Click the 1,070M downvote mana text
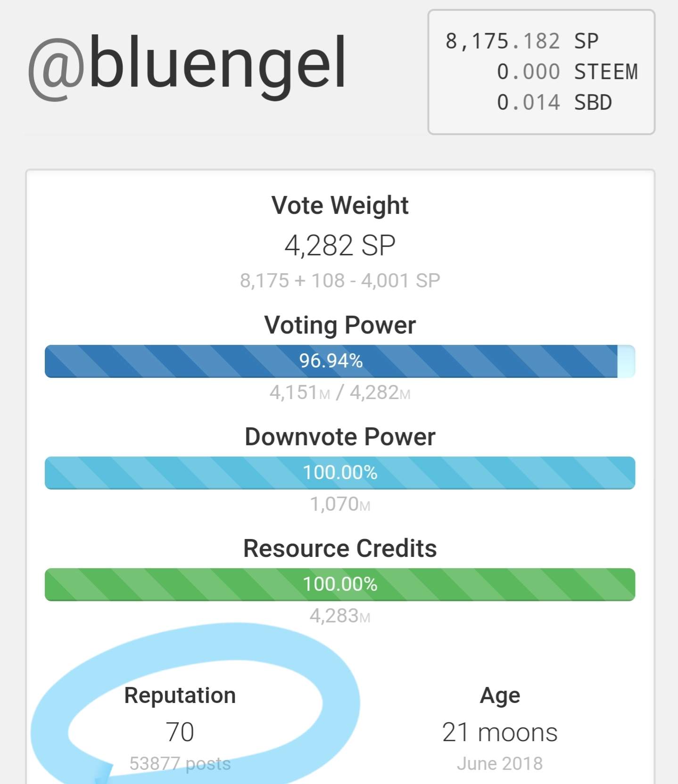 coord(339,505)
